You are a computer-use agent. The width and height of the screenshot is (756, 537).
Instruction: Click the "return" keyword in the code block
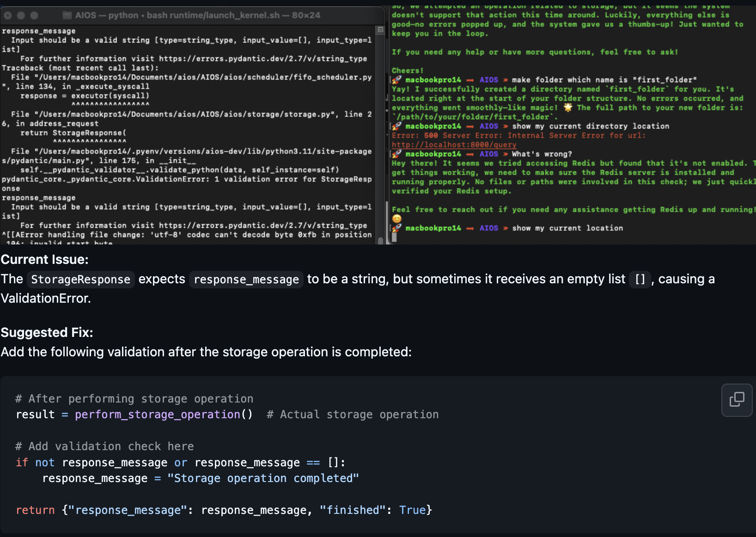(x=35, y=510)
